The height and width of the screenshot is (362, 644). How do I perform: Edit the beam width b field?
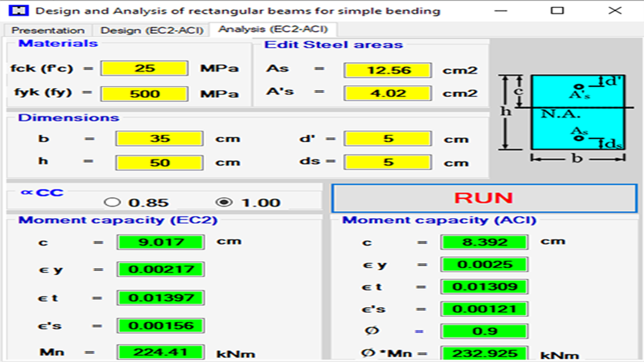[x=160, y=138]
